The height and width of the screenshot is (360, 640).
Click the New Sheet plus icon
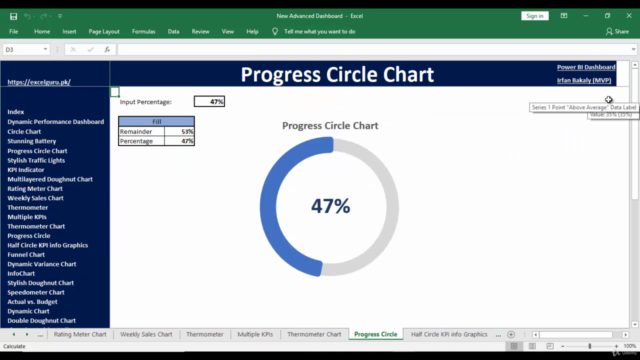(x=511, y=335)
